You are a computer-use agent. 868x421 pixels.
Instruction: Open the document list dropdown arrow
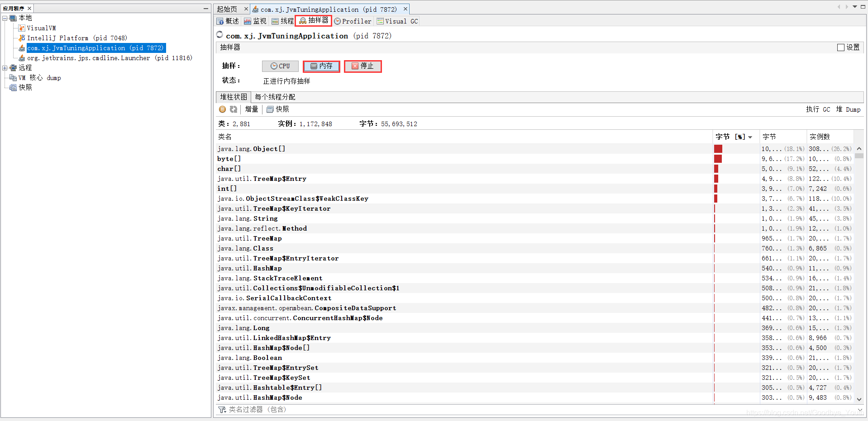pos(855,7)
